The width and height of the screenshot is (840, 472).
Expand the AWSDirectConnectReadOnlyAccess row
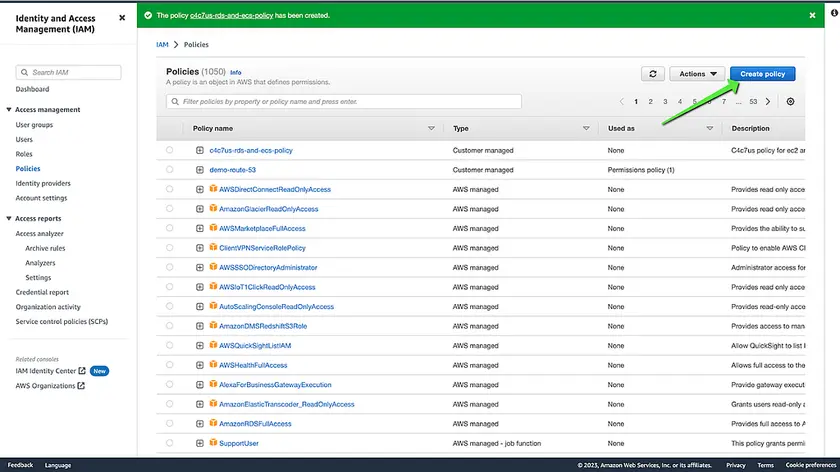point(200,190)
